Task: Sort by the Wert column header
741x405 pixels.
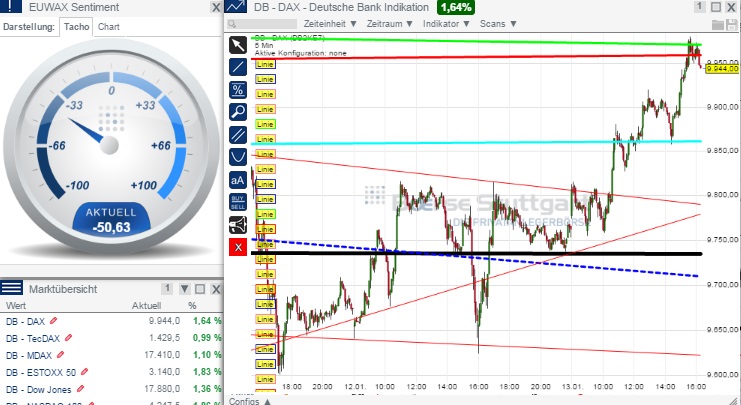Action: pos(16,305)
